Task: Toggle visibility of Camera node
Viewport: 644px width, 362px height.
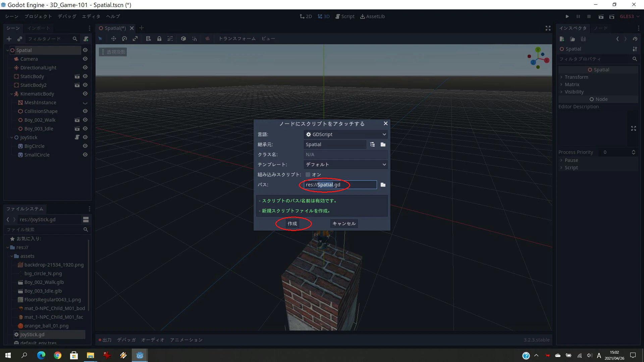Action: pos(85,59)
